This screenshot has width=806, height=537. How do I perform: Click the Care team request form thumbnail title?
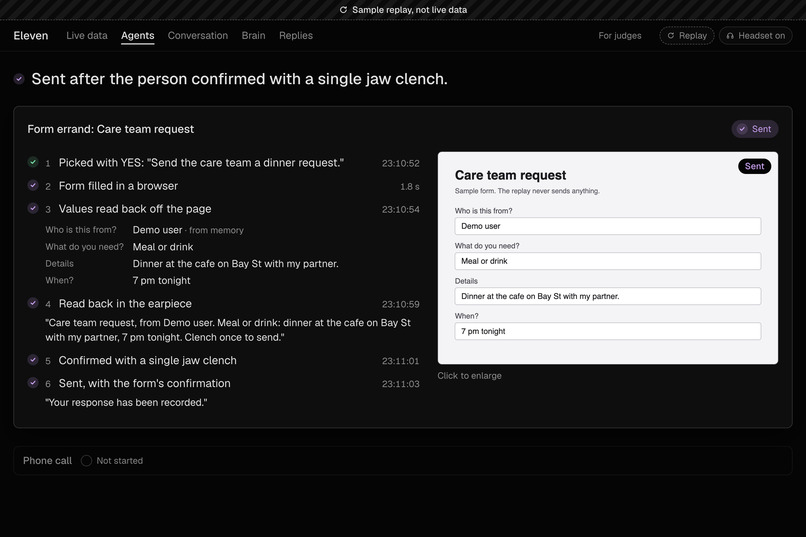(x=510, y=175)
